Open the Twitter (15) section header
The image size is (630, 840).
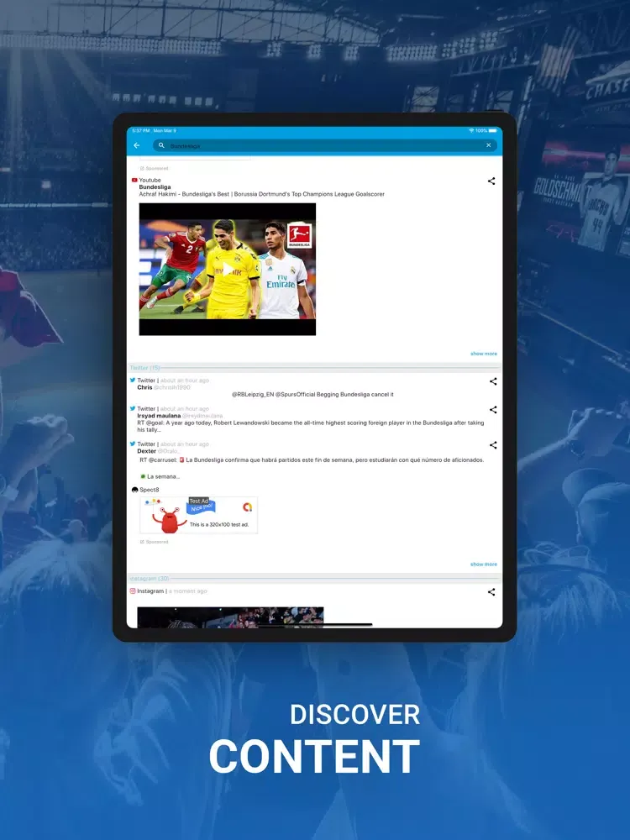[x=144, y=368]
